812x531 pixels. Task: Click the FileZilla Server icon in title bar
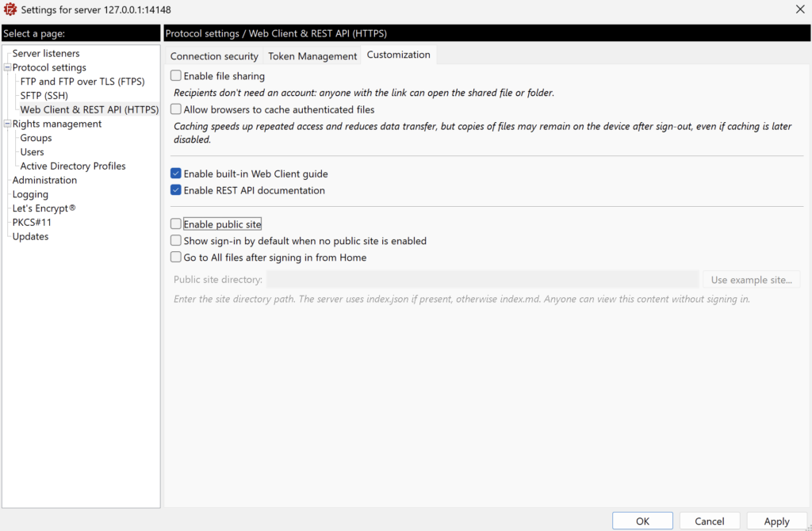coord(10,10)
